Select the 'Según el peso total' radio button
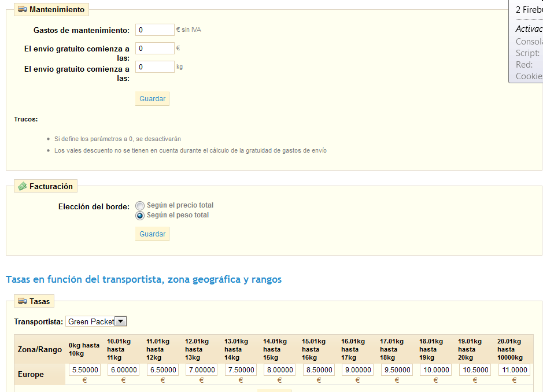 [140, 216]
